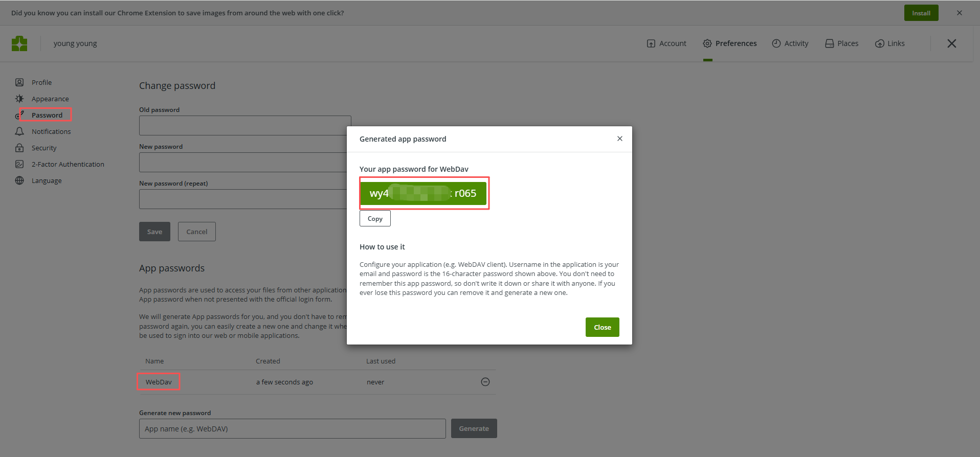Install the Chrome Extension from banner

(921, 13)
